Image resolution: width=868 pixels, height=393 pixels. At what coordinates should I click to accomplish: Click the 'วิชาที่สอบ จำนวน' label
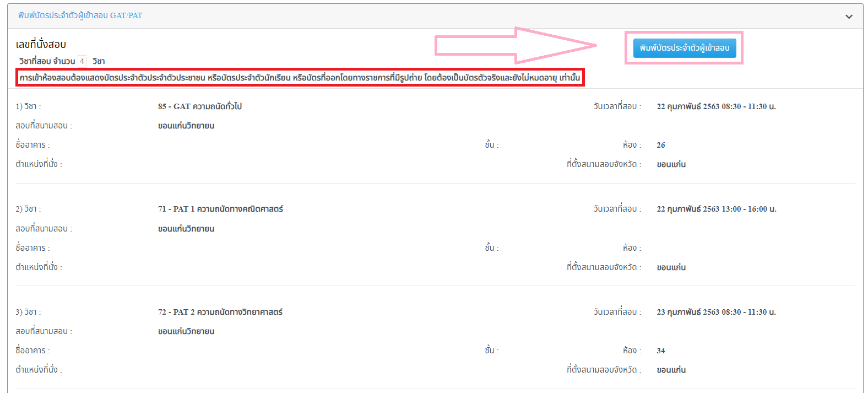coord(47,61)
